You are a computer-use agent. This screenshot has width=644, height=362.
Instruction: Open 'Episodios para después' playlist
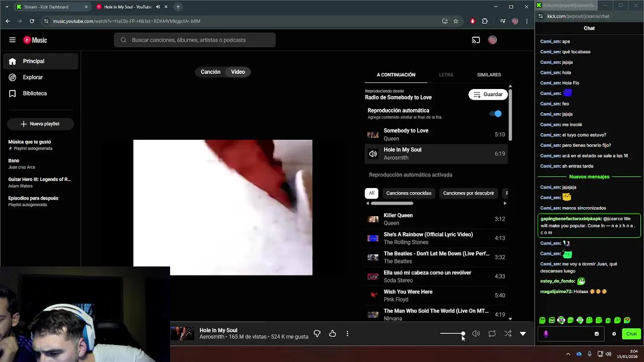[40, 201]
